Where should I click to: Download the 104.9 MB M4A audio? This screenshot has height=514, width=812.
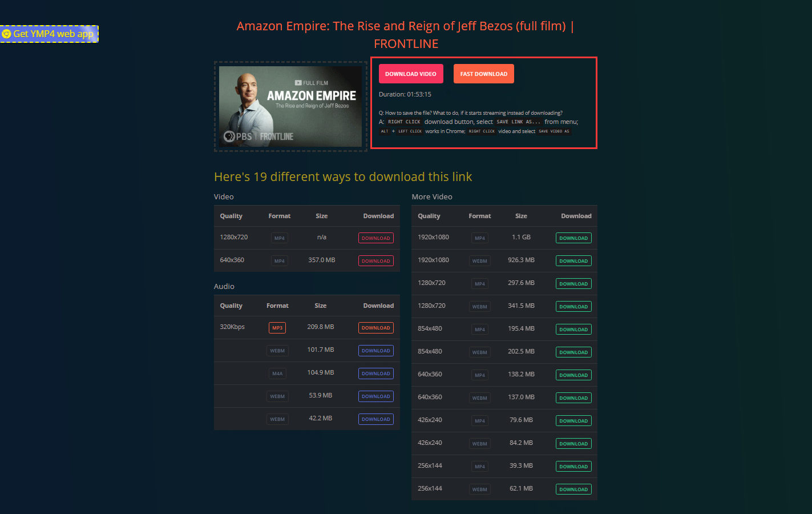point(376,374)
